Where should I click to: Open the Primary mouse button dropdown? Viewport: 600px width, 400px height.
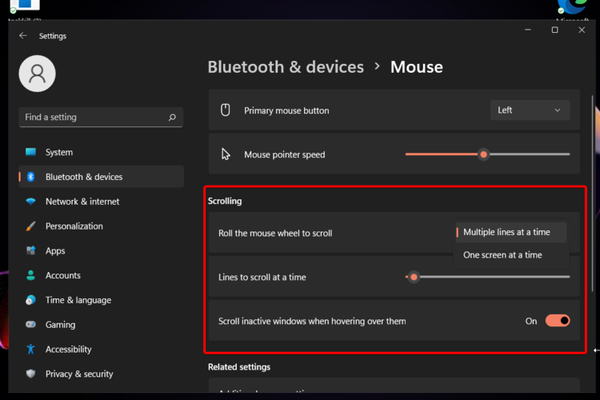[531, 110]
